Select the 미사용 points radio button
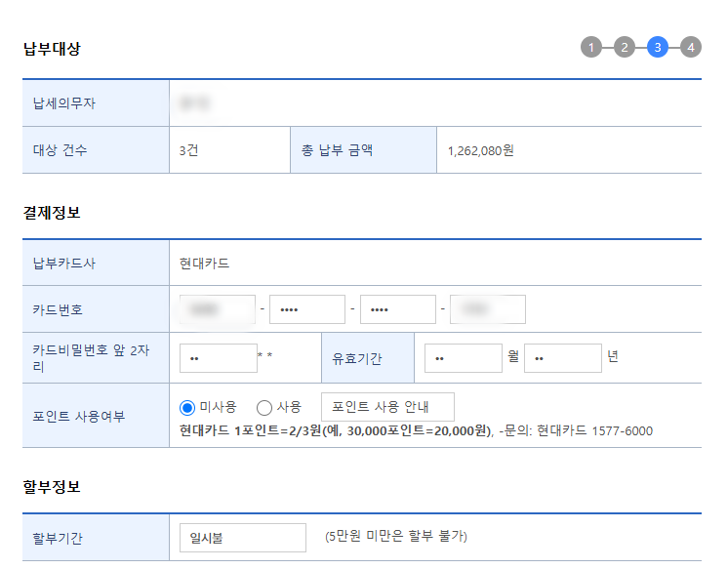The height and width of the screenshot is (569, 728). coord(187,408)
